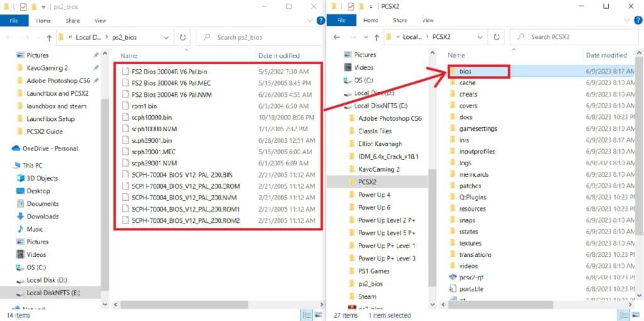Switch ps2_bios window to details view icon
Screen dimensions: 644x321
pos(307,315)
